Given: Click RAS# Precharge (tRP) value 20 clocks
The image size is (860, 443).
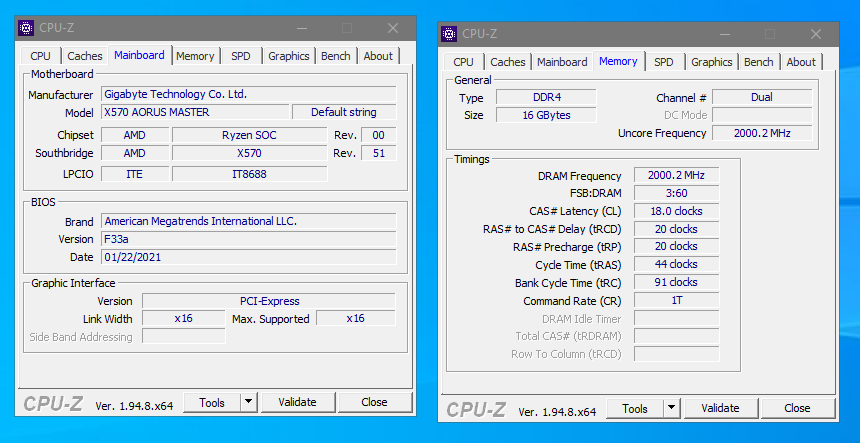Looking at the screenshot, I should pos(676,247).
